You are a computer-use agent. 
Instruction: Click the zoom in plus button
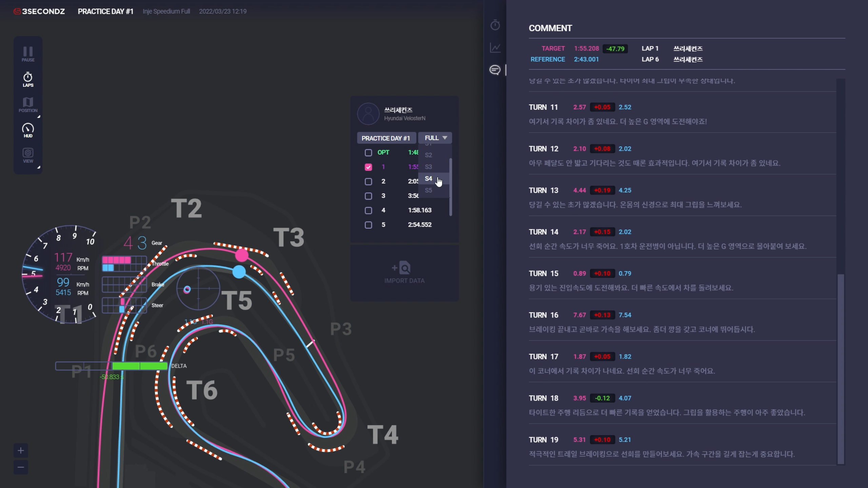(x=21, y=451)
